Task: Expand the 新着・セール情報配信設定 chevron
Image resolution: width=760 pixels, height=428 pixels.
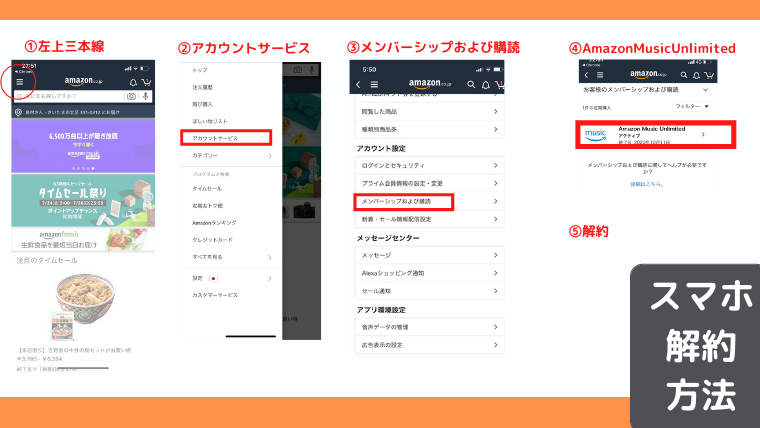Action: (495, 219)
